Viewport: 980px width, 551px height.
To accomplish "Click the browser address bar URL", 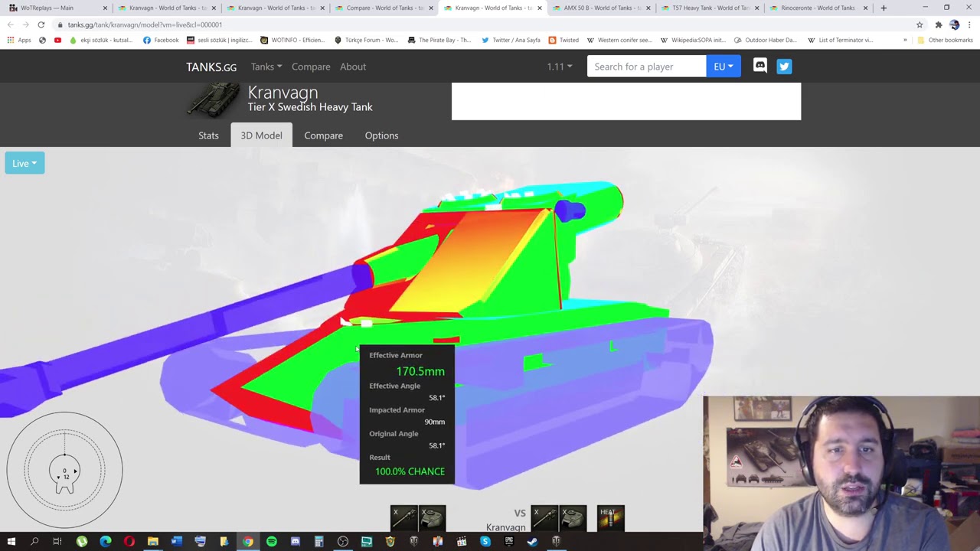I will point(145,24).
